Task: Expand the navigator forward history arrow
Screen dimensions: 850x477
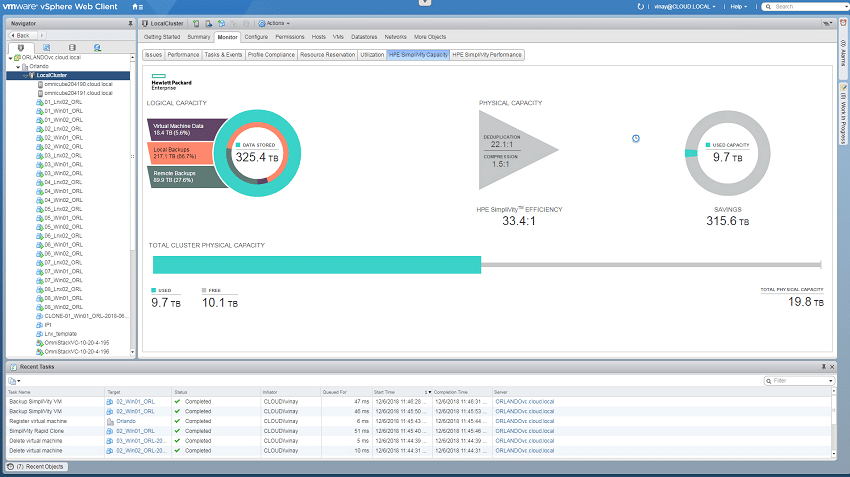Action: pyautogui.click(x=41, y=35)
